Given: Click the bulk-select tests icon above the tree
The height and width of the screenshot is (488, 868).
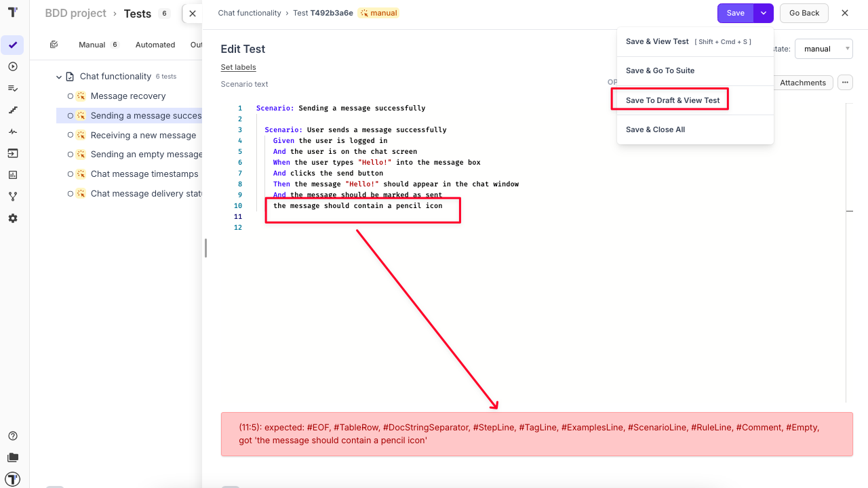Looking at the screenshot, I should 54,43.
